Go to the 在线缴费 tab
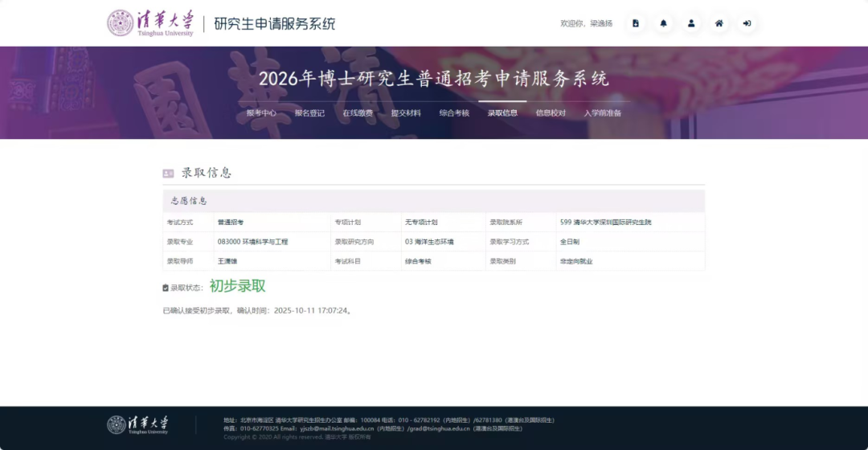Viewport: 868px width, 450px height. coord(358,113)
